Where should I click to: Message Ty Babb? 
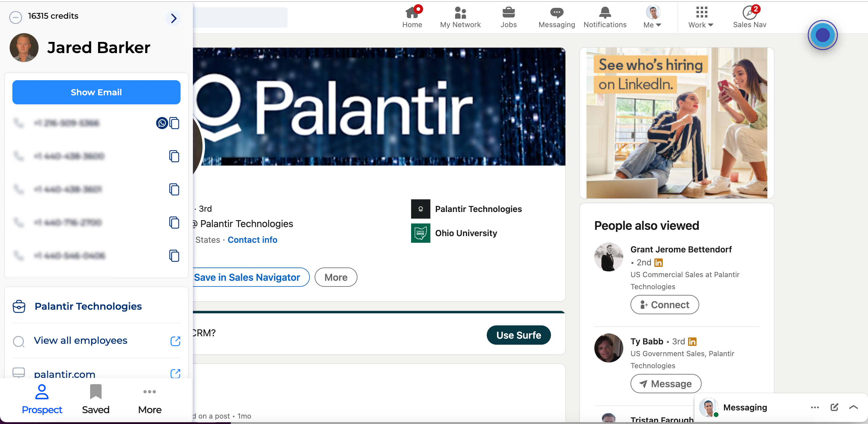(x=666, y=384)
